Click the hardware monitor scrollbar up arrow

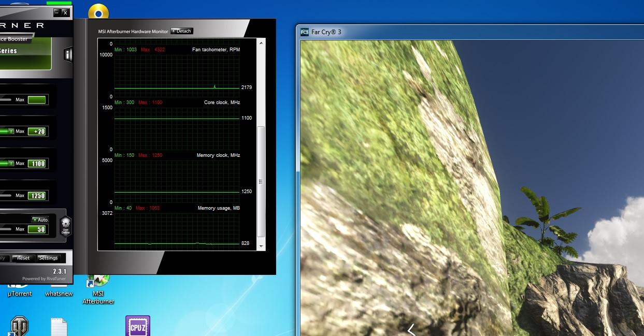pyautogui.click(x=261, y=42)
